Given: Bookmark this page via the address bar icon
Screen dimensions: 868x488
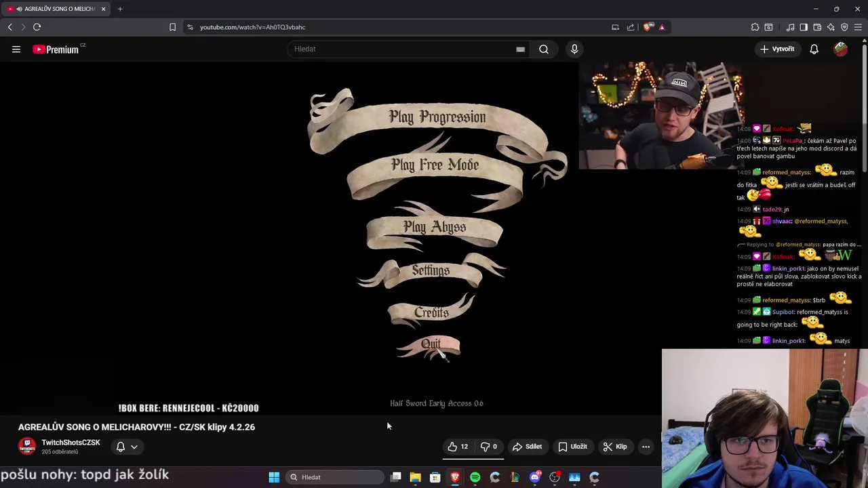Looking at the screenshot, I should click(172, 27).
